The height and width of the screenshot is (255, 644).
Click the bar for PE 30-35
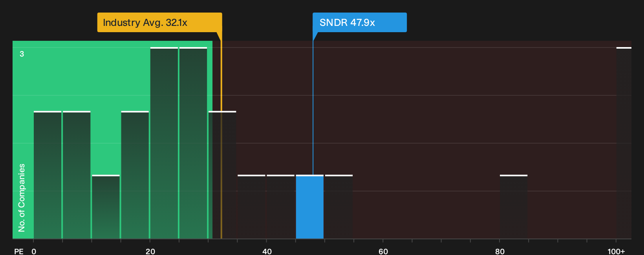222,175
